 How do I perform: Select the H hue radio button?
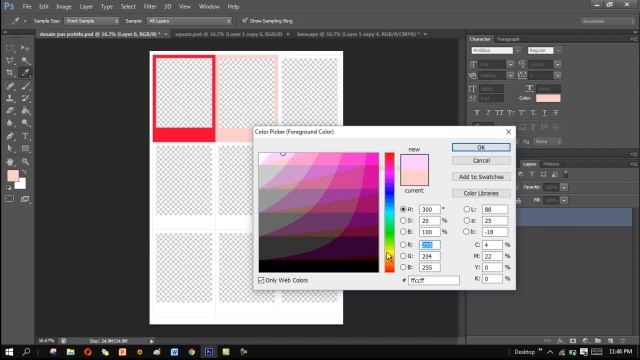point(403,209)
